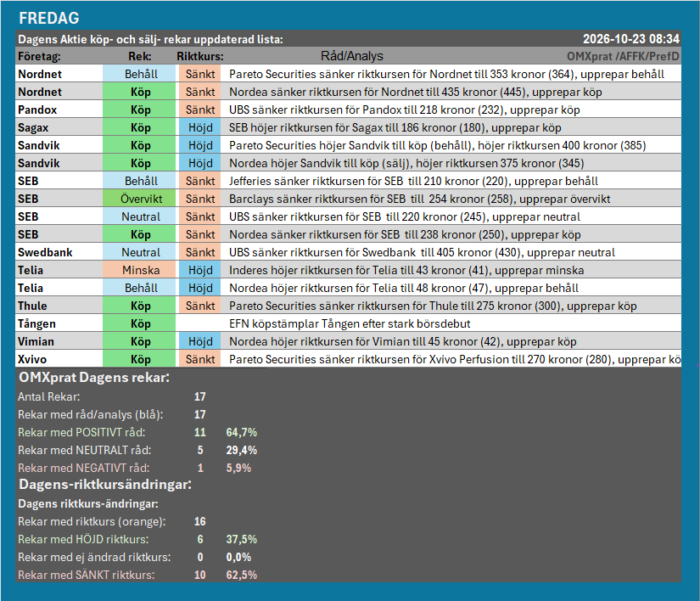Screen dimensions: 700x601
Task: Click the "Swedbank" company name
Action: point(45,253)
